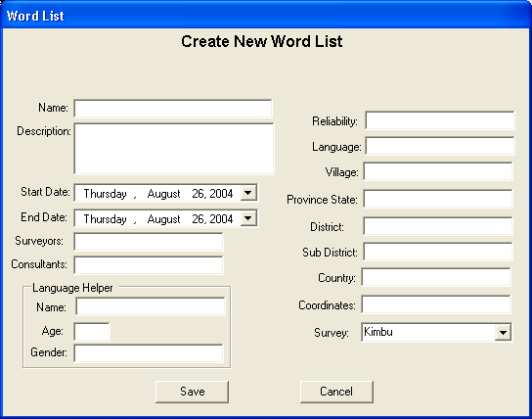Select the Sub District text field
This screenshot has width=532, height=419.
438,252
